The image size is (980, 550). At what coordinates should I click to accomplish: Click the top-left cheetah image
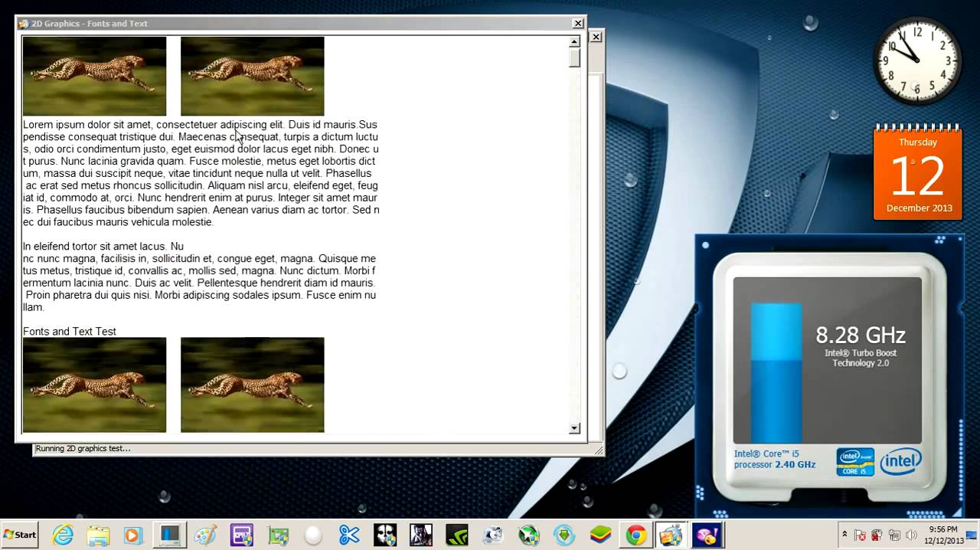94,76
